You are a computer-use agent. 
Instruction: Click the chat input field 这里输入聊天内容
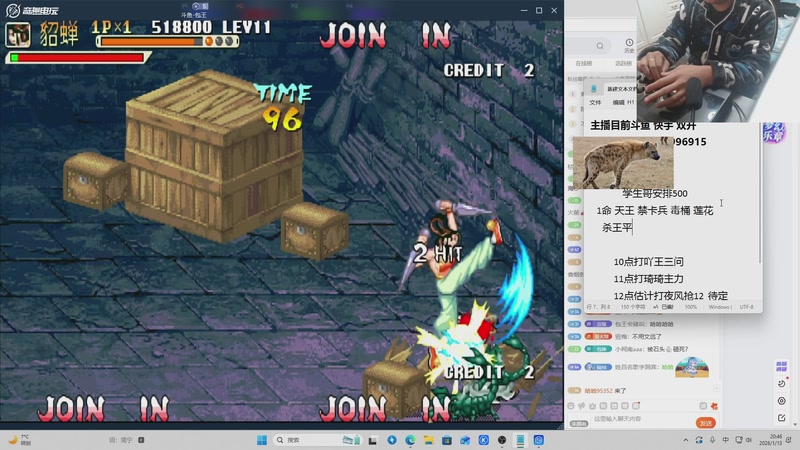(642, 419)
